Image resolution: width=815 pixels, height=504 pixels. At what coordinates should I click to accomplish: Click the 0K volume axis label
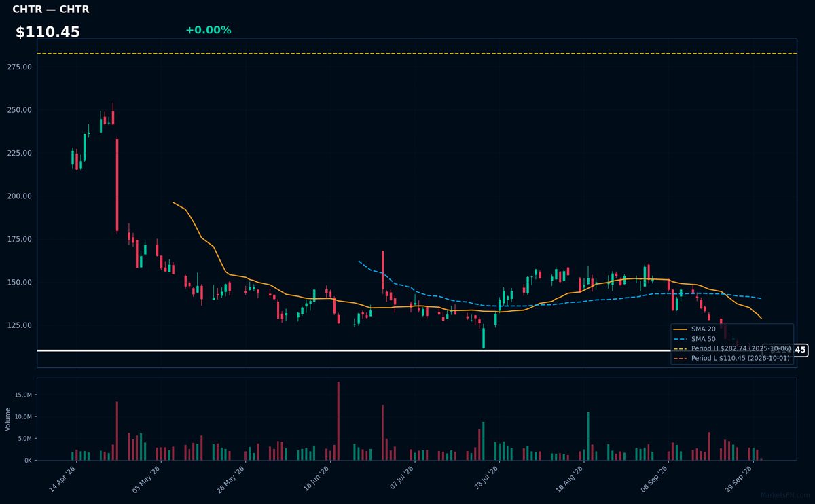pos(27,461)
